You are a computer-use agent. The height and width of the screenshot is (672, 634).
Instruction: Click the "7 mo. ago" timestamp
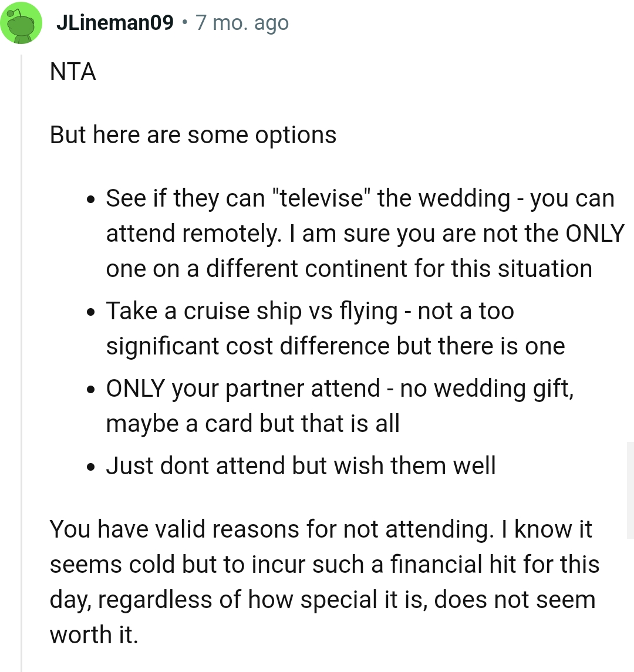[x=242, y=23]
